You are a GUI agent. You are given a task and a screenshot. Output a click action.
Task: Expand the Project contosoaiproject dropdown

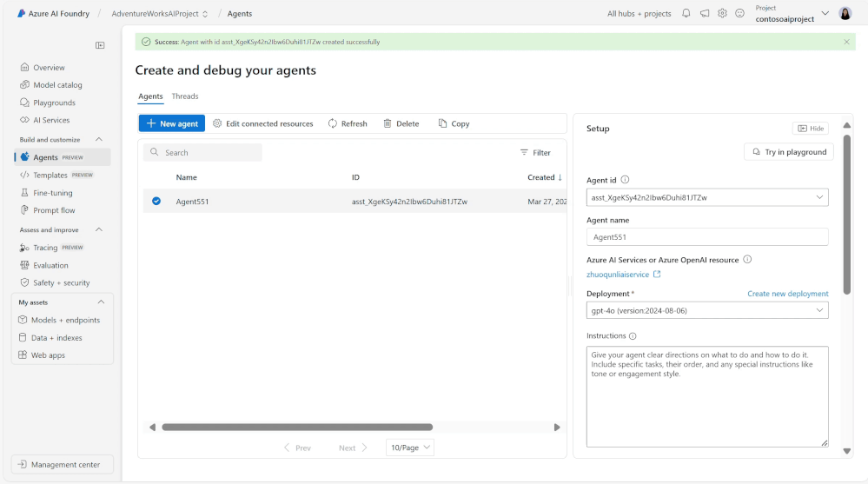825,13
